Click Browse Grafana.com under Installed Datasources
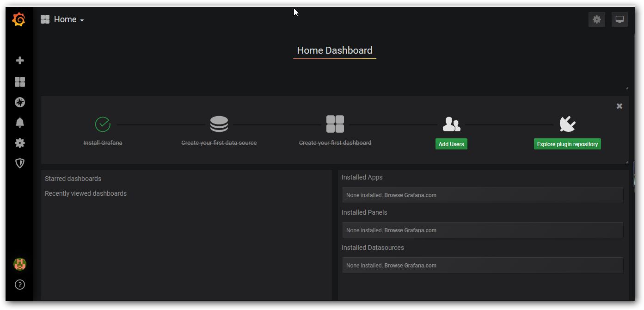644x310 pixels. pyautogui.click(x=410, y=266)
